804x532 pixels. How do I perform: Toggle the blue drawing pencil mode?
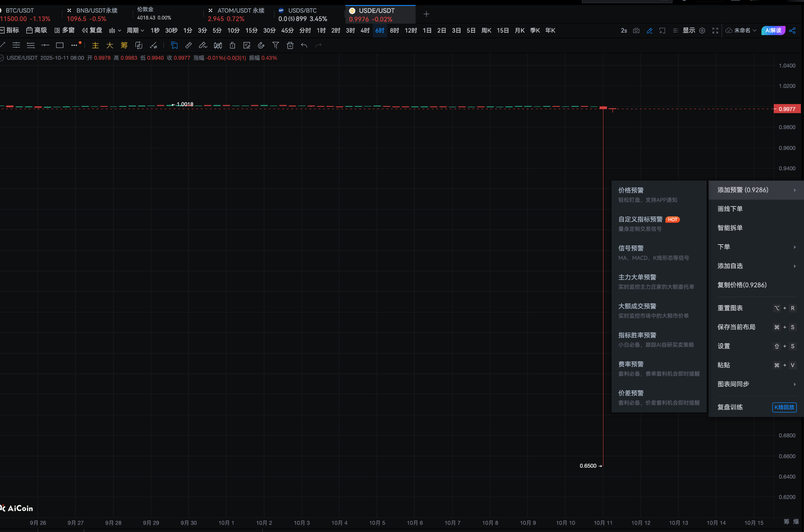click(650, 31)
